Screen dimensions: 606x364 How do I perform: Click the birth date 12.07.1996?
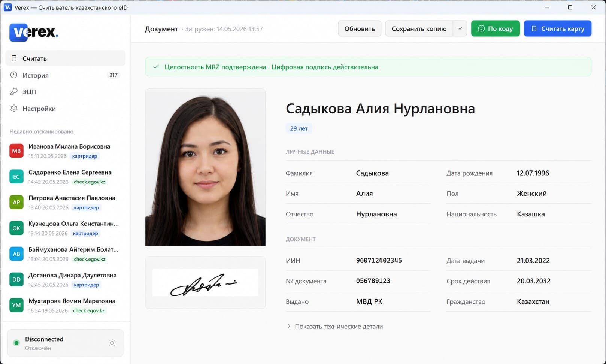point(533,173)
